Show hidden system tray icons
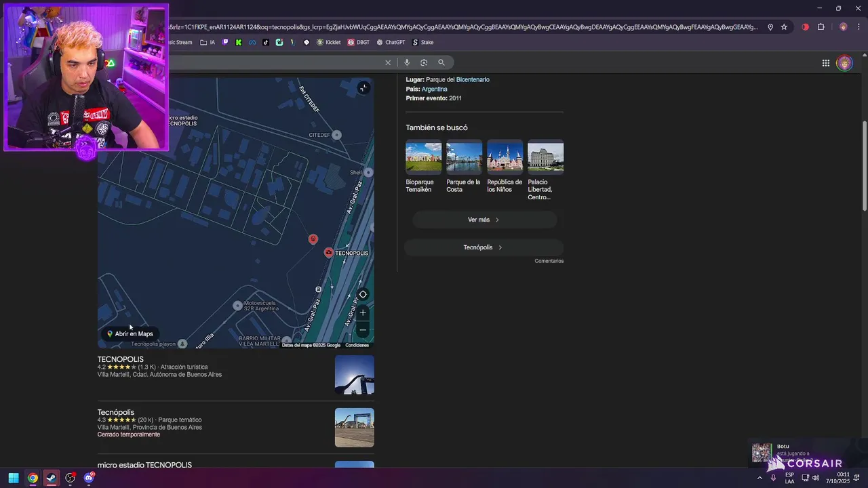This screenshot has width=868, height=488. [x=759, y=478]
